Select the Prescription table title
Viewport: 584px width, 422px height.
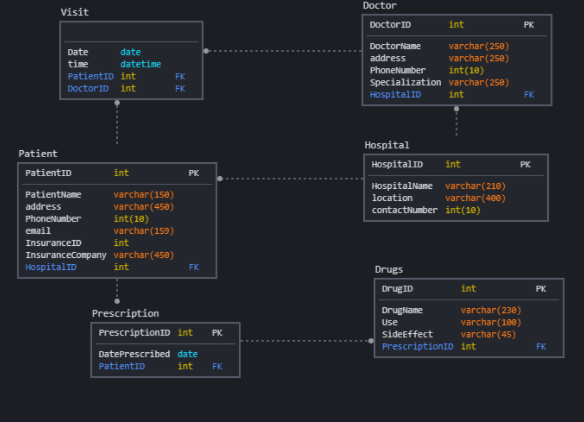point(126,314)
